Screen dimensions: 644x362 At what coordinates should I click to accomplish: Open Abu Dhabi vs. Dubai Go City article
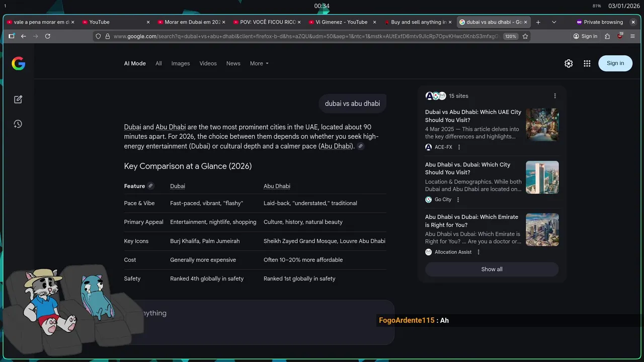coord(467,168)
